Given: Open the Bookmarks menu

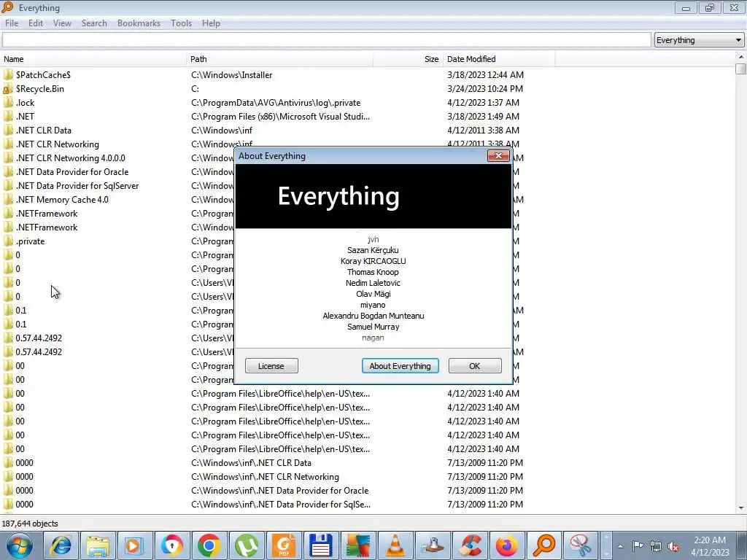Looking at the screenshot, I should [139, 23].
